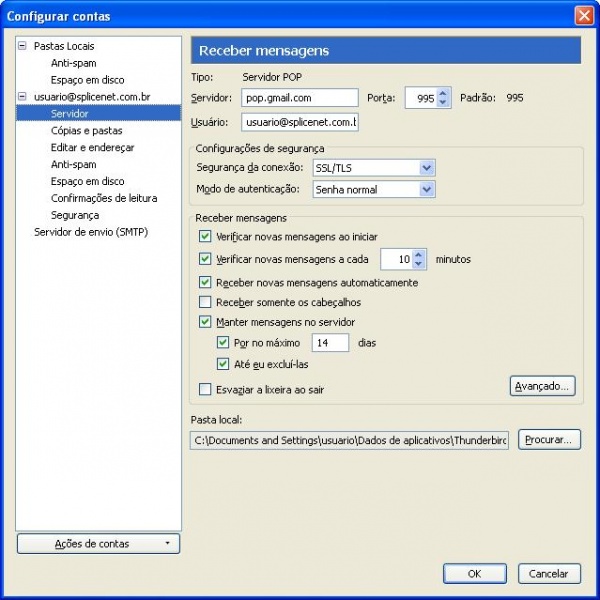Open Cópias e pastas settings
Viewport: 600px width, 600px height.
tap(86, 130)
